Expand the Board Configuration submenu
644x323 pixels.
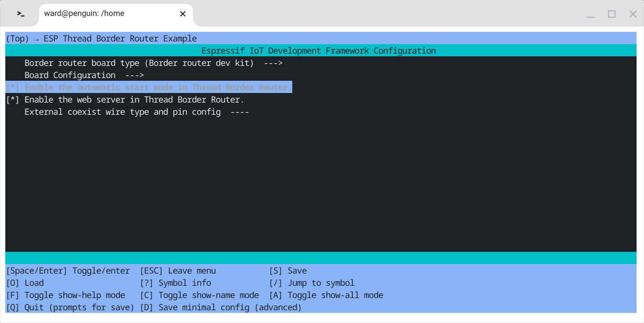pos(84,75)
